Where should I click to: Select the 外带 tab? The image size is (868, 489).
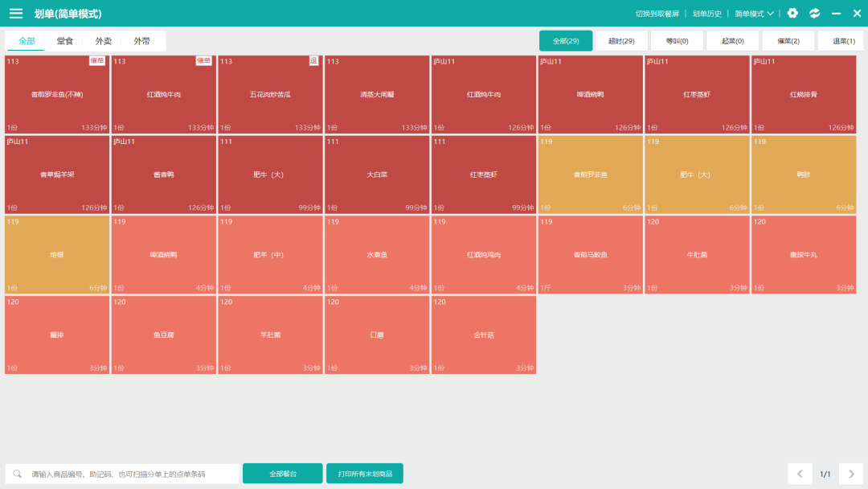pos(142,41)
